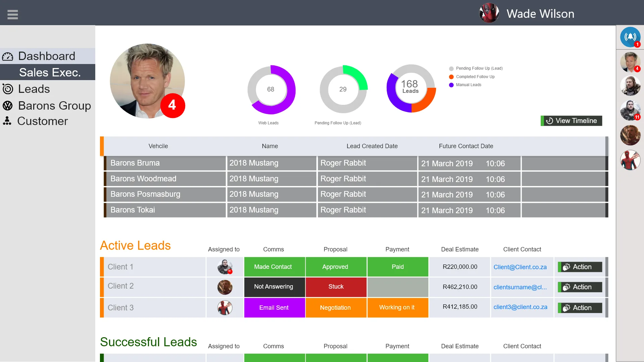This screenshot has width=644, height=362.
Task: Select the Gordon Ramsay avatar in right sidebar
Action: click(x=630, y=62)
